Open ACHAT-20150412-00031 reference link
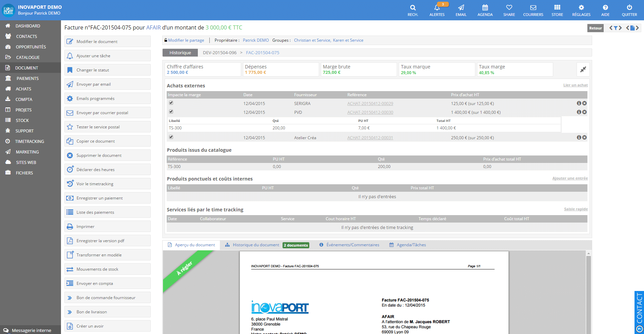The width and height of the screenshot is (644, 334). point(370,138)
